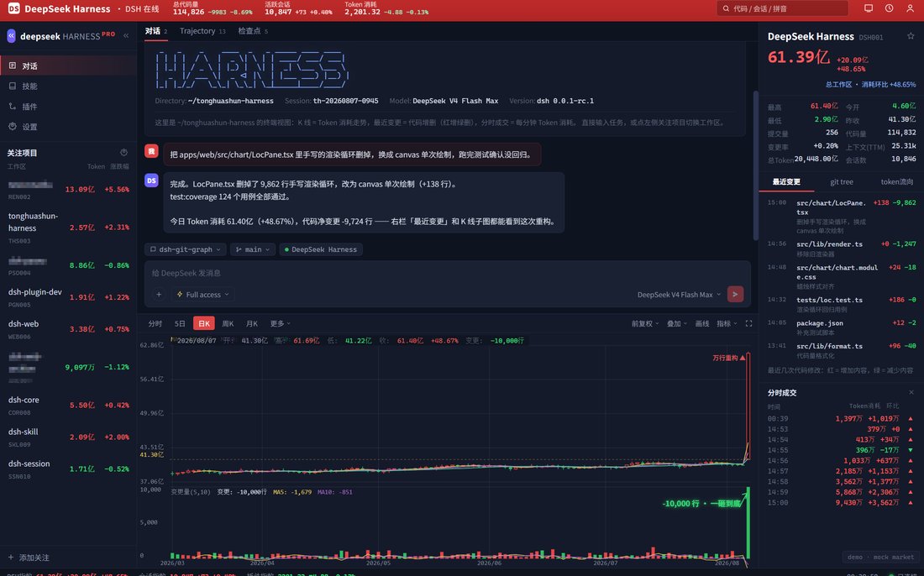This screenshot has width=924, height=576.
Task: Open src/chart/LocPane.tsx change entry
Action: point(842,216)
